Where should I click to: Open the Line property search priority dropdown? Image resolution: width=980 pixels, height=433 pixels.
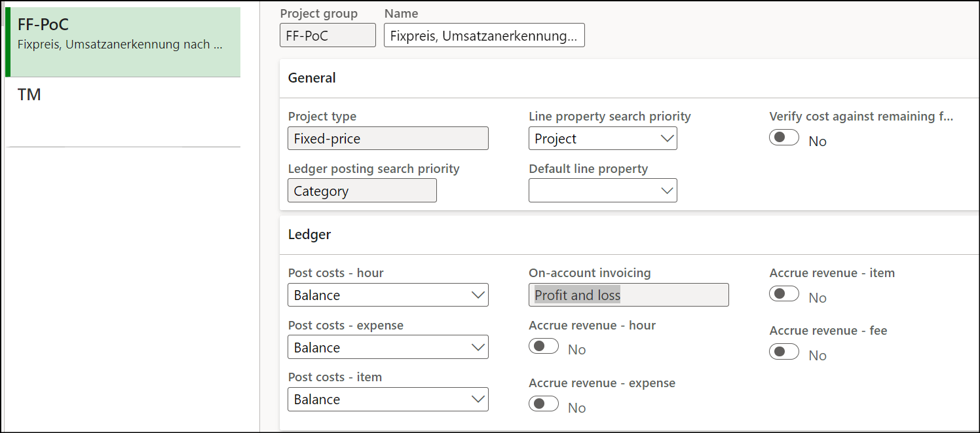click(x=667, y=138)
